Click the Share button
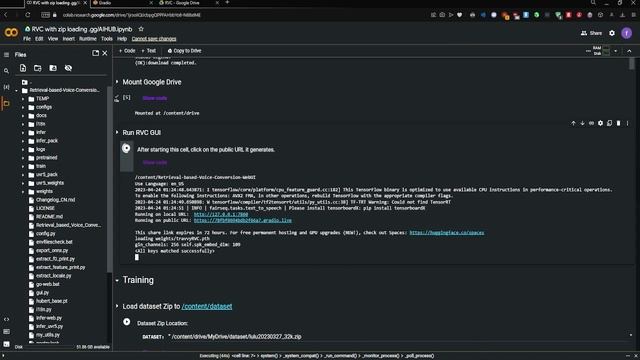Viewport: 640px width, 360px height. [x=591, y=33]
